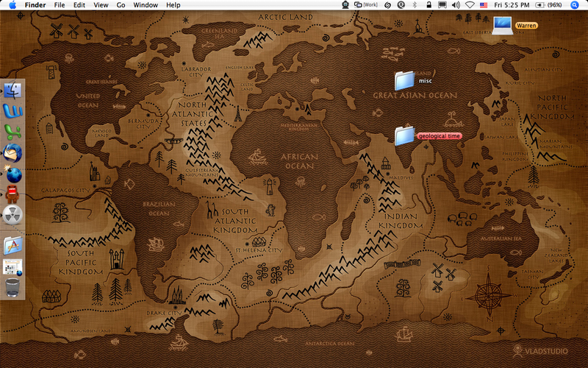
Task: Open Finder from the dock
Action: point(12,91)
